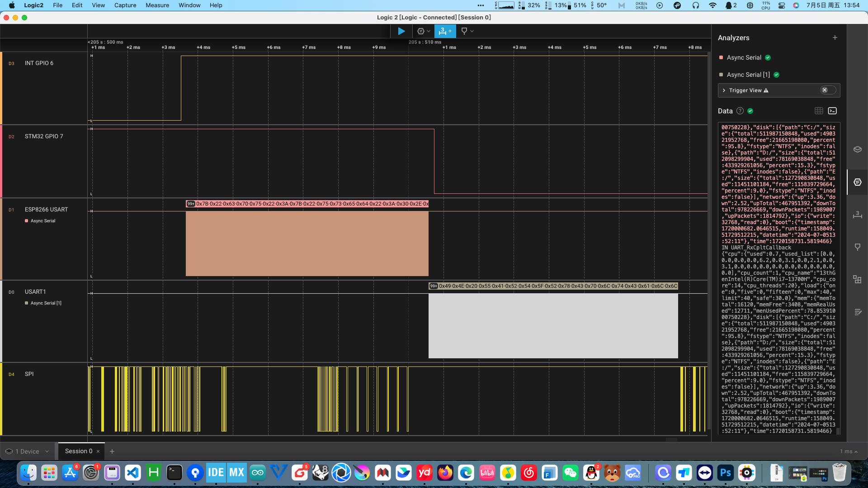This screenshot has width=868, height=488.
Task: Select the Session 0 tab
Action: (78, 451)
